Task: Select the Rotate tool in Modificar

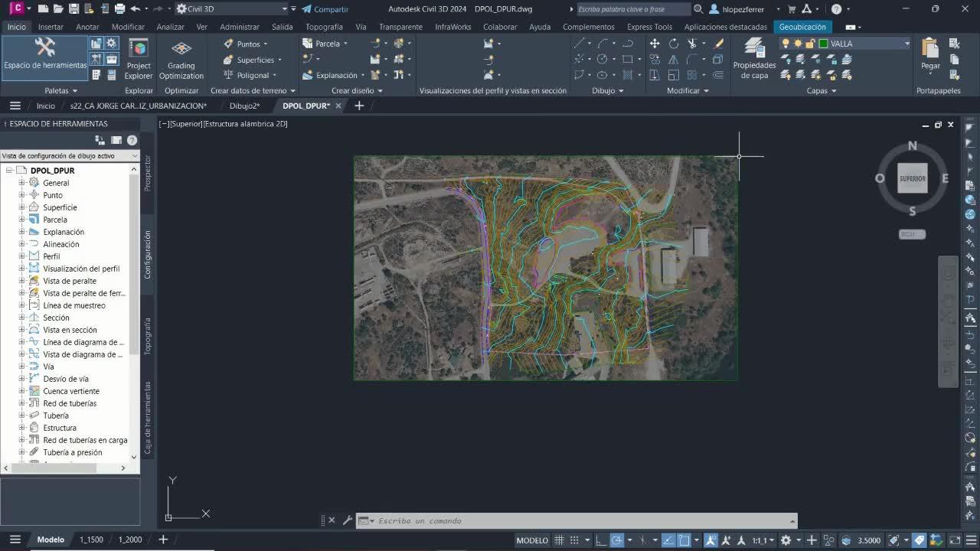Action: (674, 44)
